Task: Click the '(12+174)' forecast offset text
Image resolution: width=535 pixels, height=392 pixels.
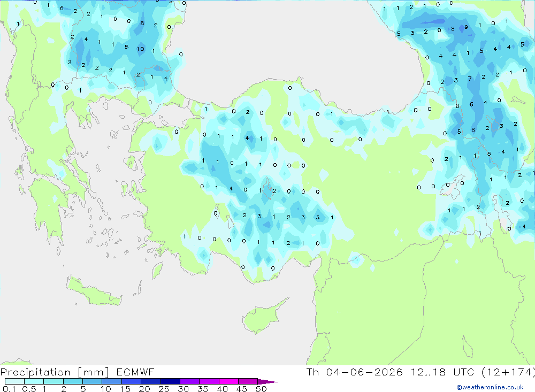Action: click(x=508, y=372)
